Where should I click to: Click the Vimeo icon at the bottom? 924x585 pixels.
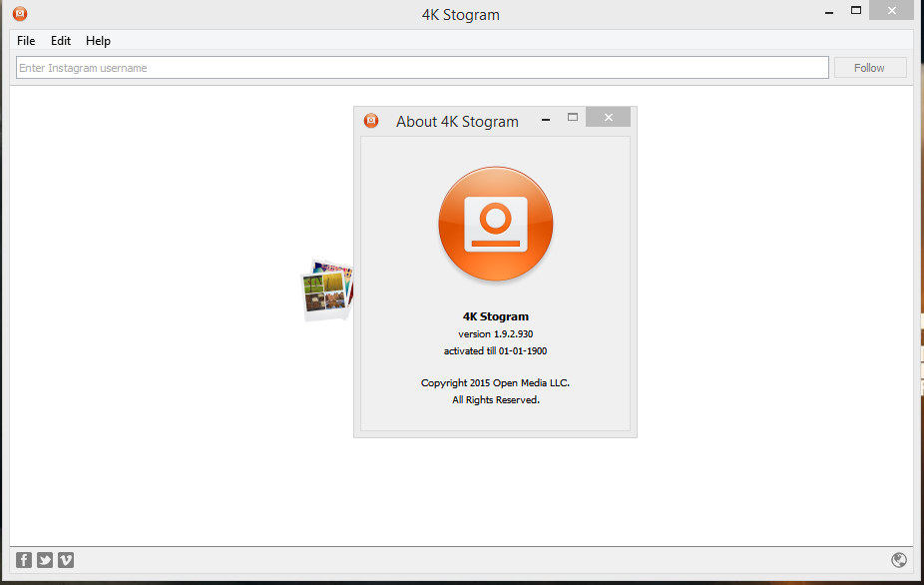tap(65, 560)
